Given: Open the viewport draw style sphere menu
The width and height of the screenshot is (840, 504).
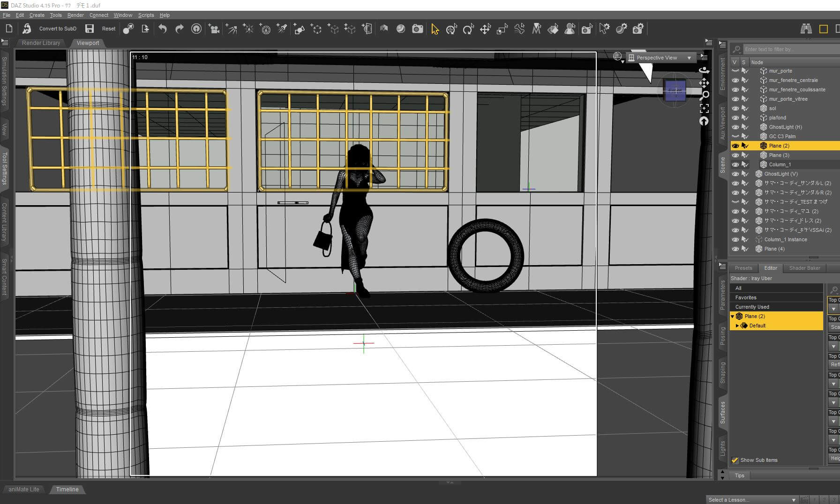Looking at the screenshot, I should (x=618, y=58).
